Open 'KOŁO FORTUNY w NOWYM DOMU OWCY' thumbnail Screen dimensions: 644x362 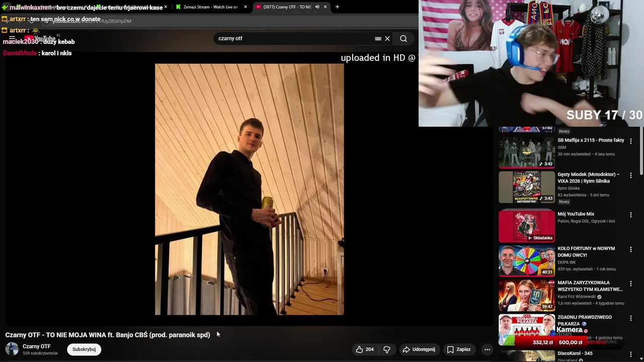(x=527, y=261)
